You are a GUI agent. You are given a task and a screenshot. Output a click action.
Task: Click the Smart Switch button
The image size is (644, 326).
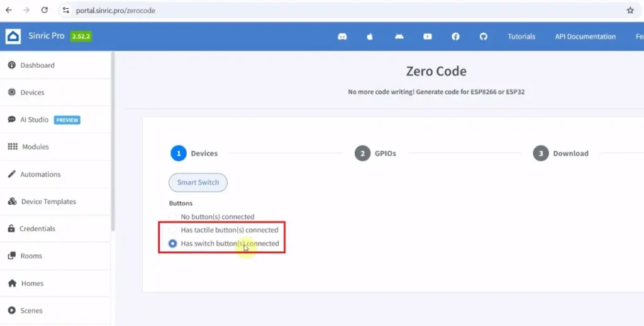pos(198,183)
